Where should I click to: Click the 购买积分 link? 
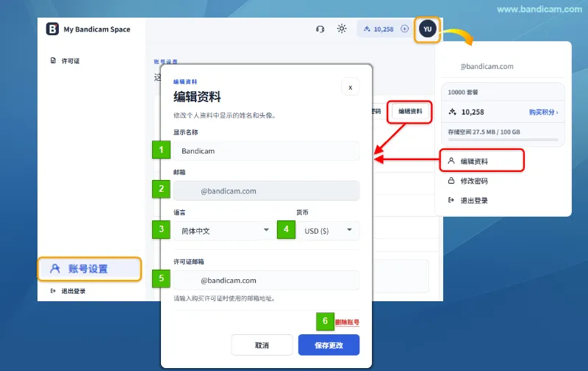[543, 112]
